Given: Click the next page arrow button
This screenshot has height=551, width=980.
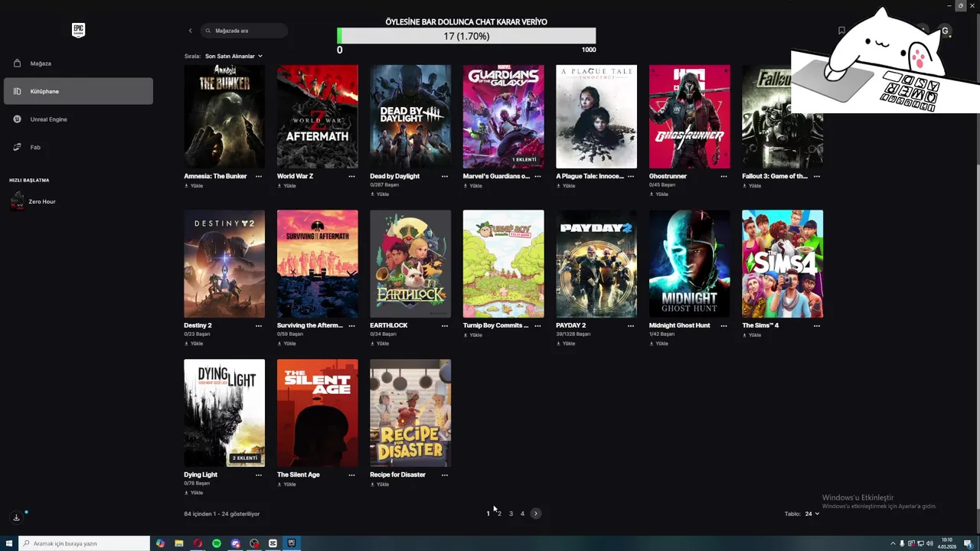Looking at the screenshot, I should tap(536, 514).
